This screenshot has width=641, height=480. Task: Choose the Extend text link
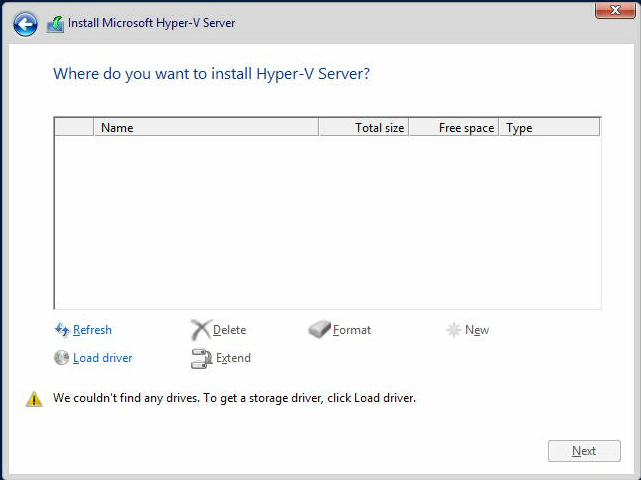pos(233,358)
